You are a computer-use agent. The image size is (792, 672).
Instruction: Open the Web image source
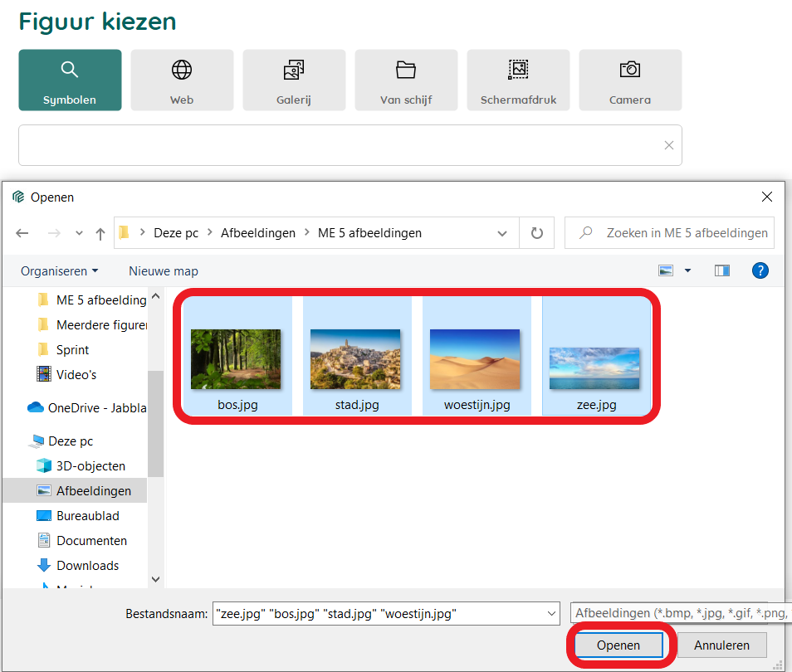click(x=182, y=80)
